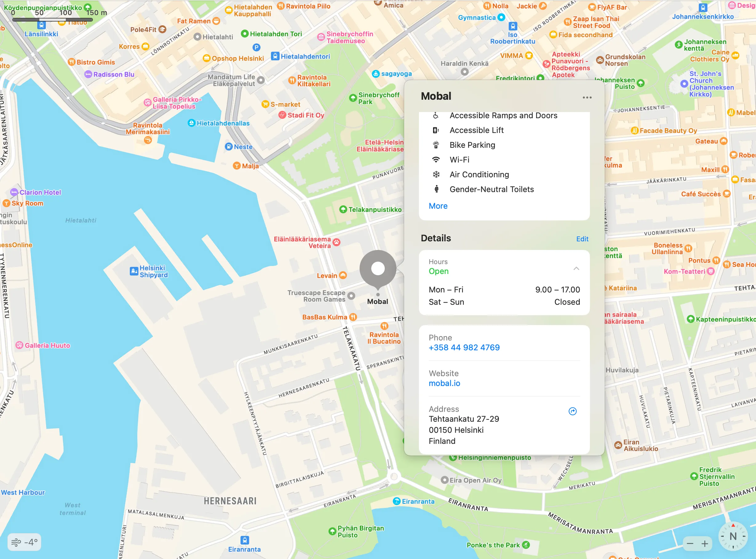Zoom out with the minus button
The image size is (756, 559).
(690, 544)
